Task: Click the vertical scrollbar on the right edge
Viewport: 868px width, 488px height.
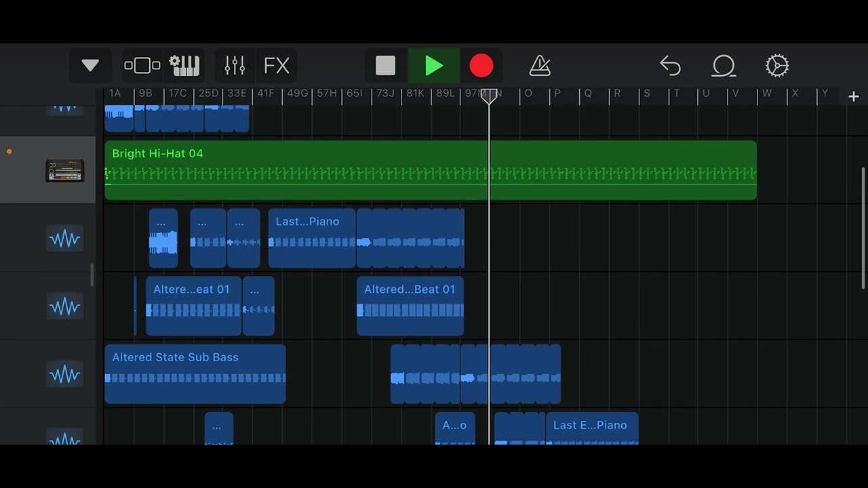Action: pyautogui.click(x=863, y=228)
